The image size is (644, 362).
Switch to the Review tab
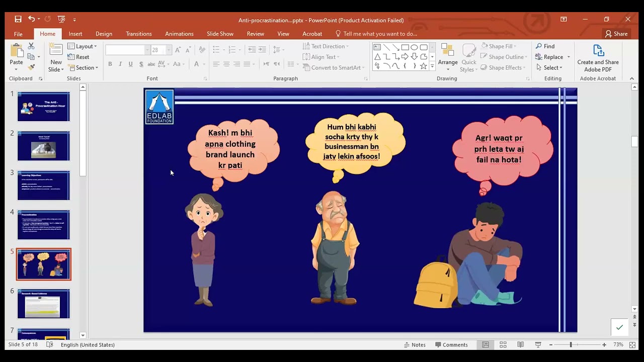point(255,34)
